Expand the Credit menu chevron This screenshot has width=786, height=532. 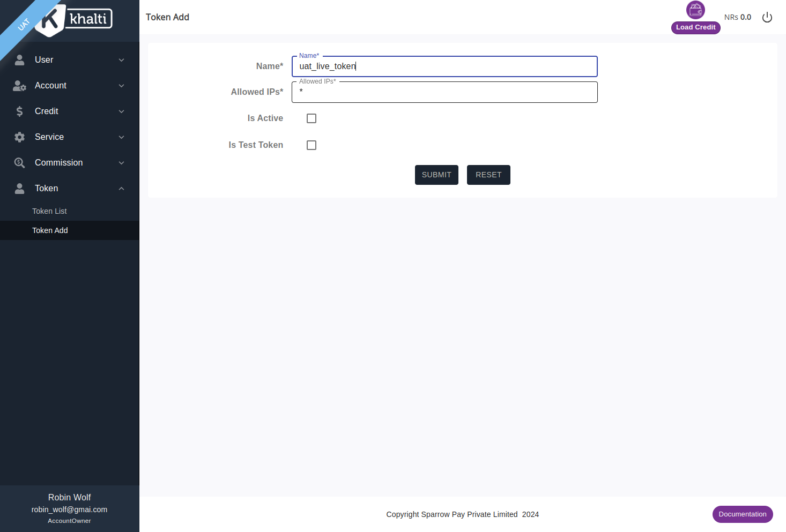pyautogui.click(x=122, y=111)
